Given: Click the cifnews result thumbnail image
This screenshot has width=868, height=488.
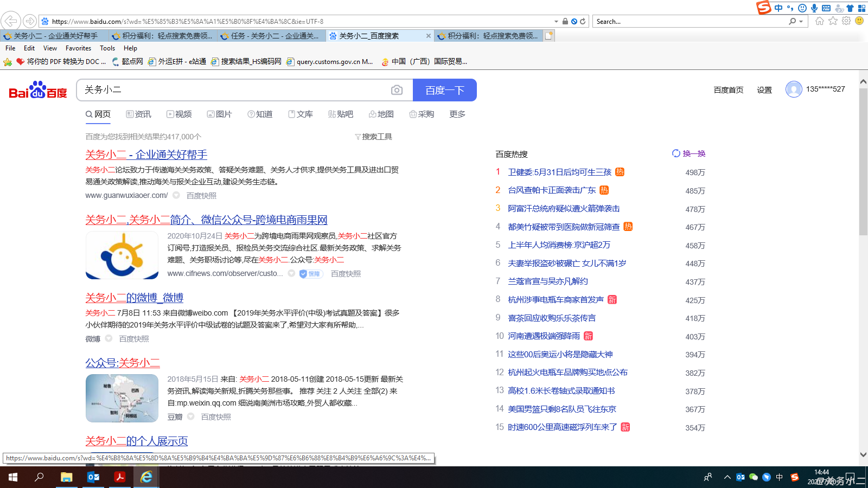Looking at the screenshot, I should (122, 255).
